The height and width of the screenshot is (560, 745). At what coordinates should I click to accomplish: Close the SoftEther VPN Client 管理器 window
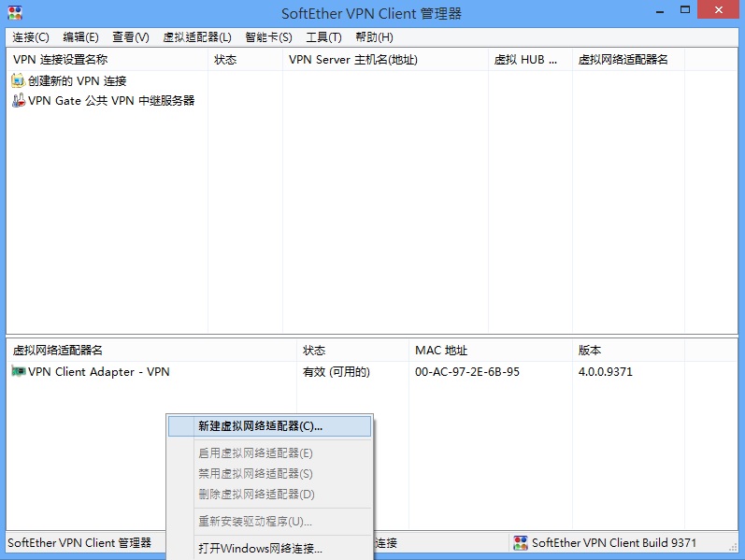pos(718,10)
